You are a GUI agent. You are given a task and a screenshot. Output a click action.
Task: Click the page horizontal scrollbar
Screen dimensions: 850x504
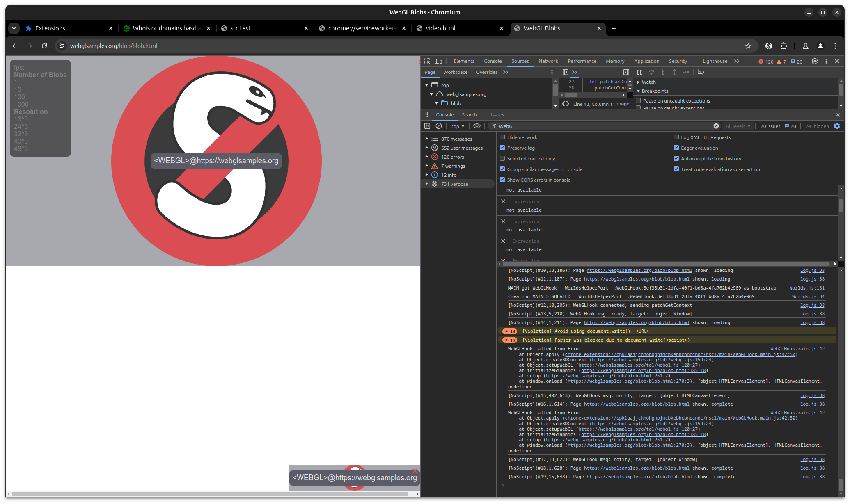tap(209, 494)
